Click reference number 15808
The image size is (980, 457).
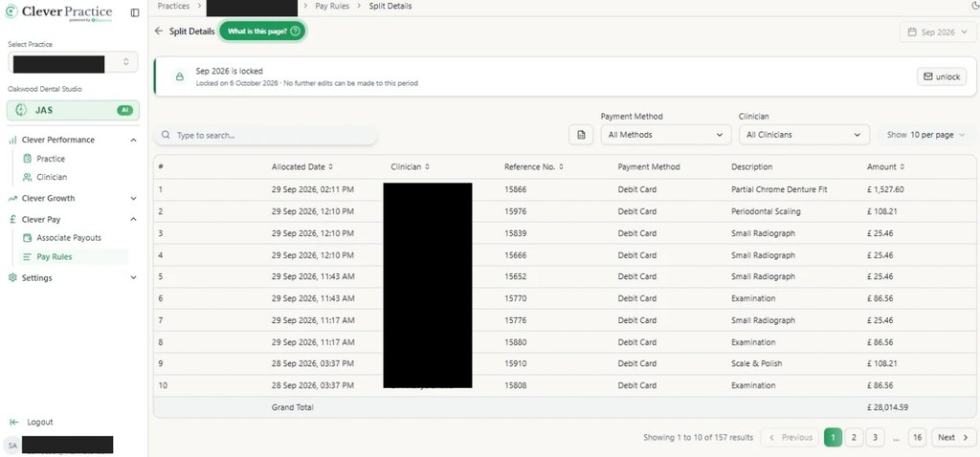[x=515, y=386]
